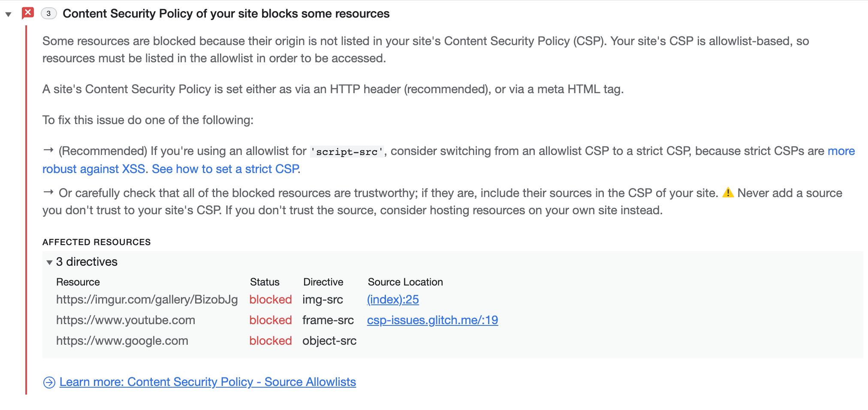The image size is (868, 410).
Task: Click the blocked status of google.com resource
Action: 270,340
